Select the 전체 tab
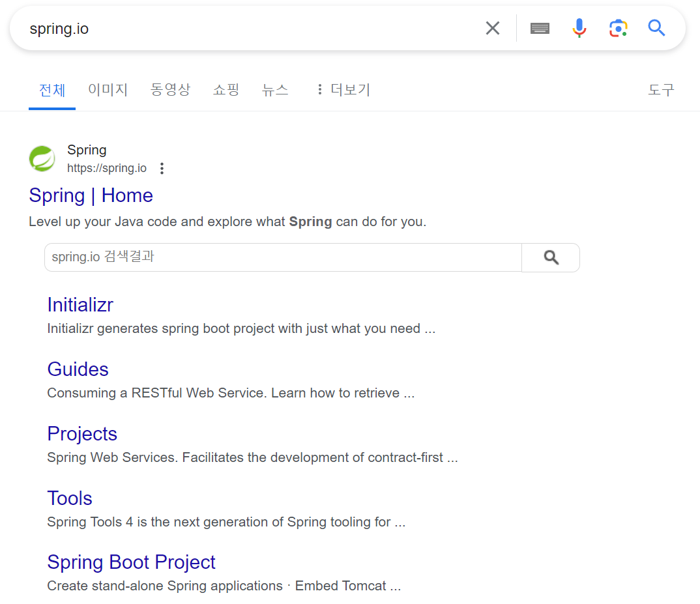This screenshot has width=700, height=604. (52, 90)
